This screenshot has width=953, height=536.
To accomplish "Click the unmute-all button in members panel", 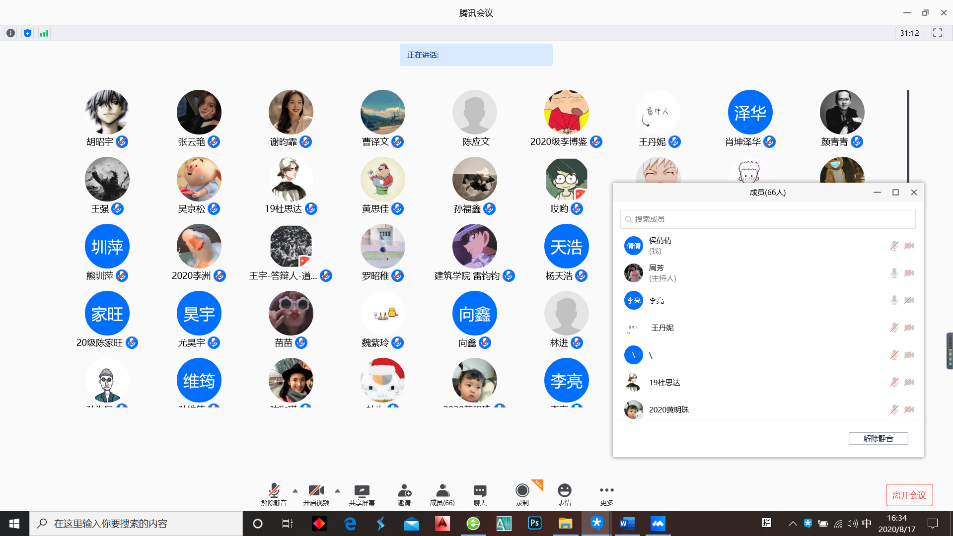I will pos(878,438).
